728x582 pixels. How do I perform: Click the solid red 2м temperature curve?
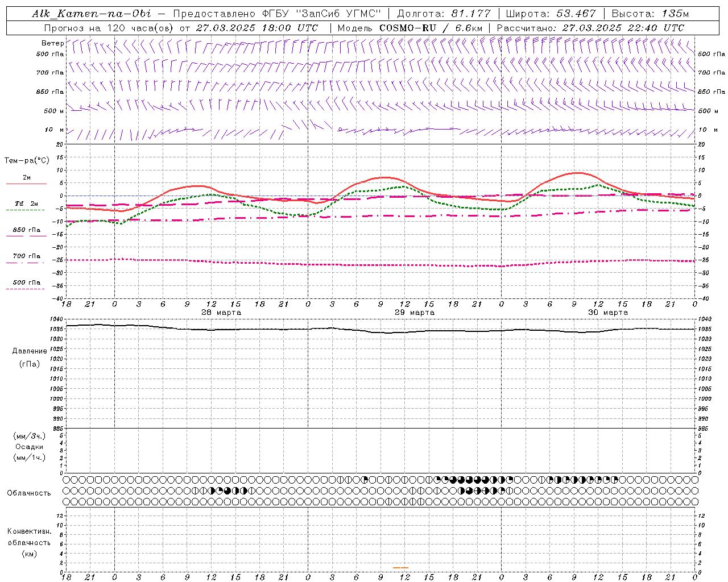381,178
